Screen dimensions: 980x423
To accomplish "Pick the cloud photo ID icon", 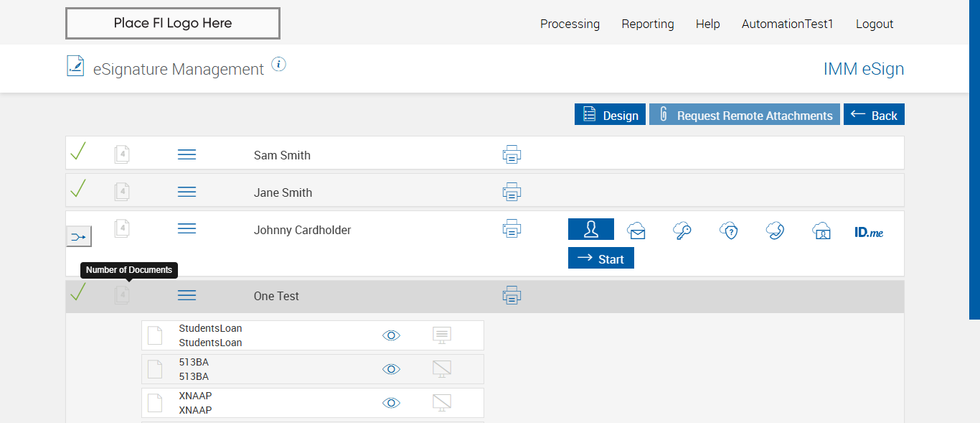I will pos(821,231).
